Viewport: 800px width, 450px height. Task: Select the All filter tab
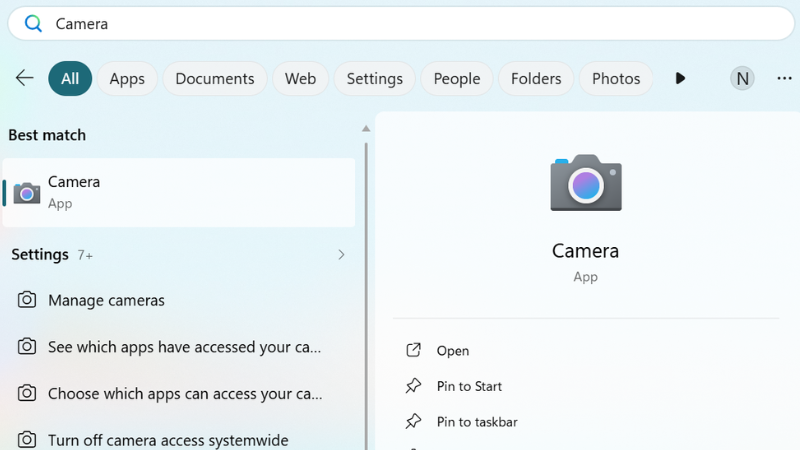tap(70, 79)
